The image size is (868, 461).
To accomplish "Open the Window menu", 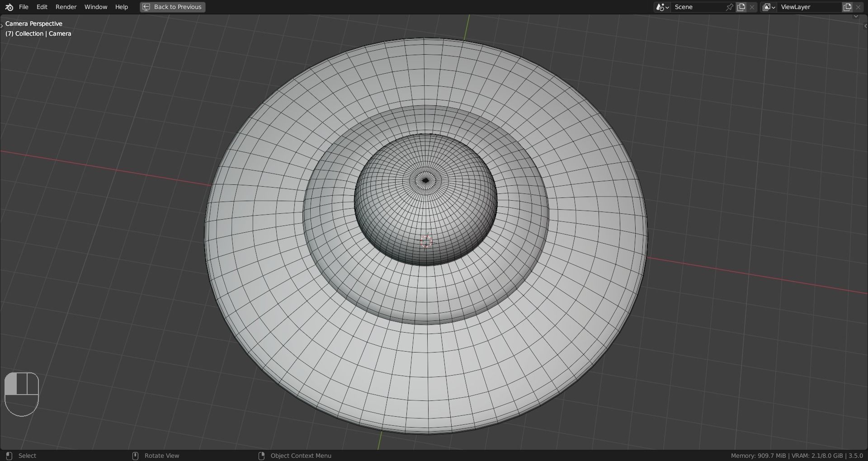I will [96, 7].
